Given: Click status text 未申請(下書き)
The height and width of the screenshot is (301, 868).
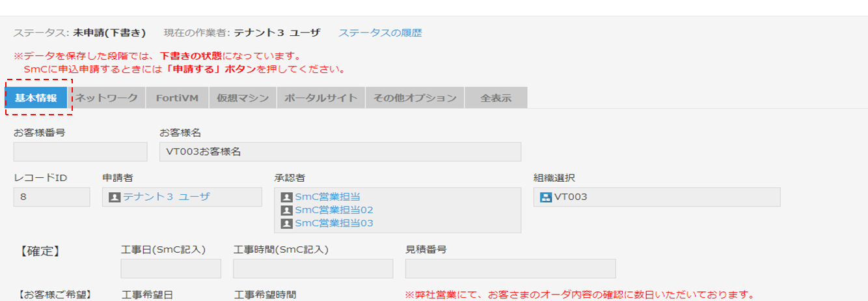Looking at the screenshot, I should [x=109, y=33].
